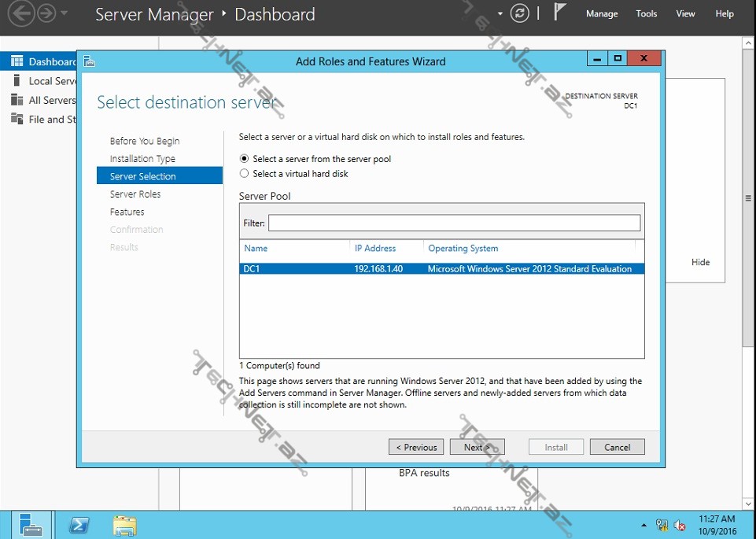Image resolution: width=756 pixels, height=539 pixels.
Task: Open Windows PowerShell from the taskbar
Action: click(79, 525)
